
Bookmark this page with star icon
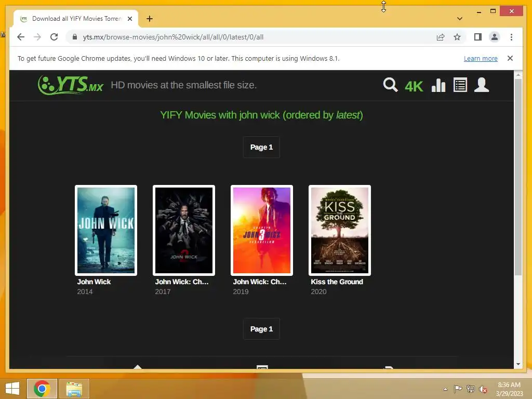[x=457, y=37]
